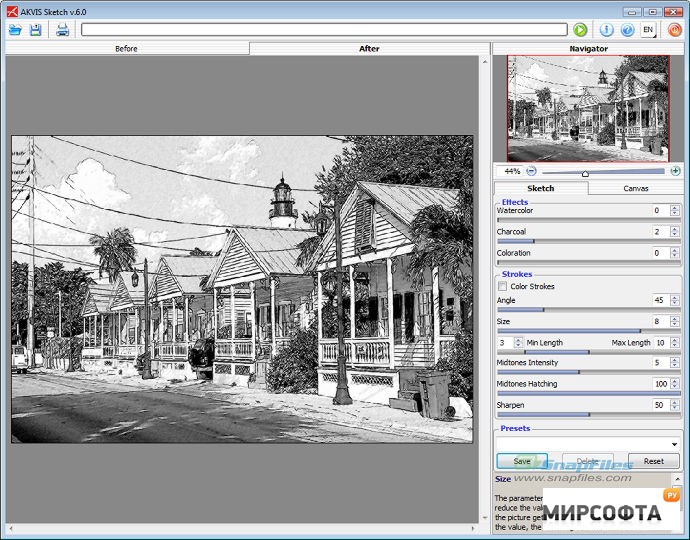Zoom out with the minus icon
The height and width of the screenshot is (540, 690).
pos(531,171)
